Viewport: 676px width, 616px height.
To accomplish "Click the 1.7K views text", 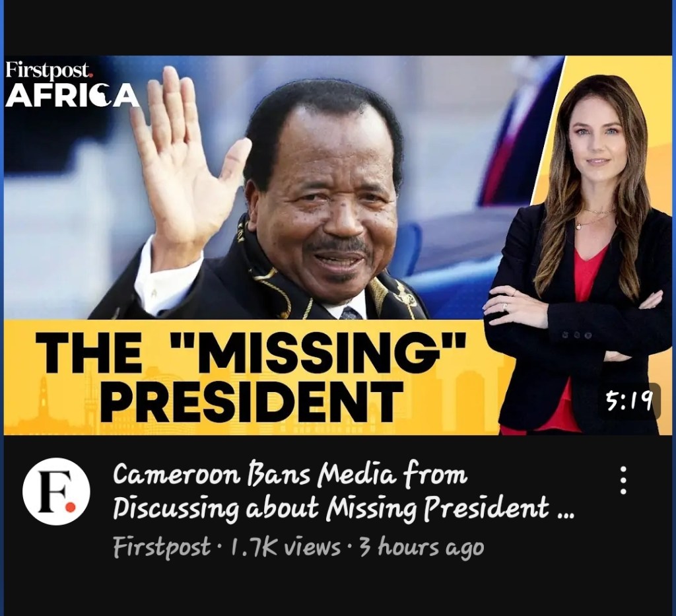I will tap(285, 547).
